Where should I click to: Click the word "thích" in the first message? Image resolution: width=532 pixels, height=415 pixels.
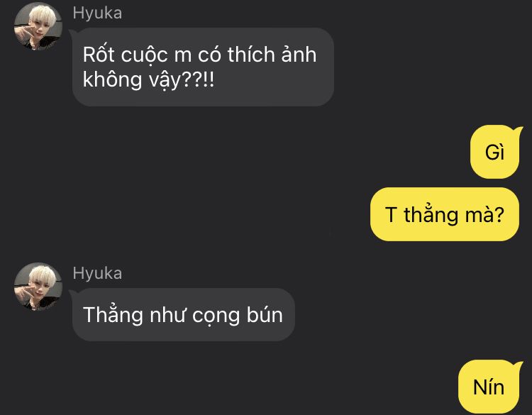251,55
